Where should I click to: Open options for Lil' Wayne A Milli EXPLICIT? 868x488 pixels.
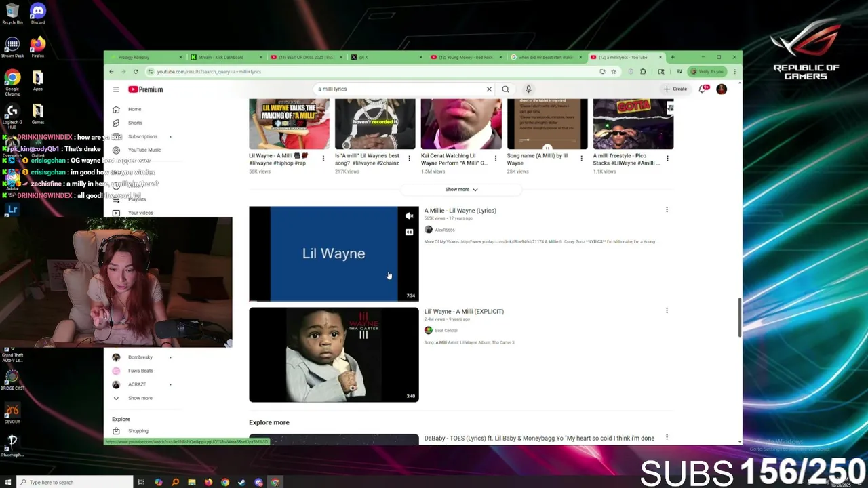point(667,310)
